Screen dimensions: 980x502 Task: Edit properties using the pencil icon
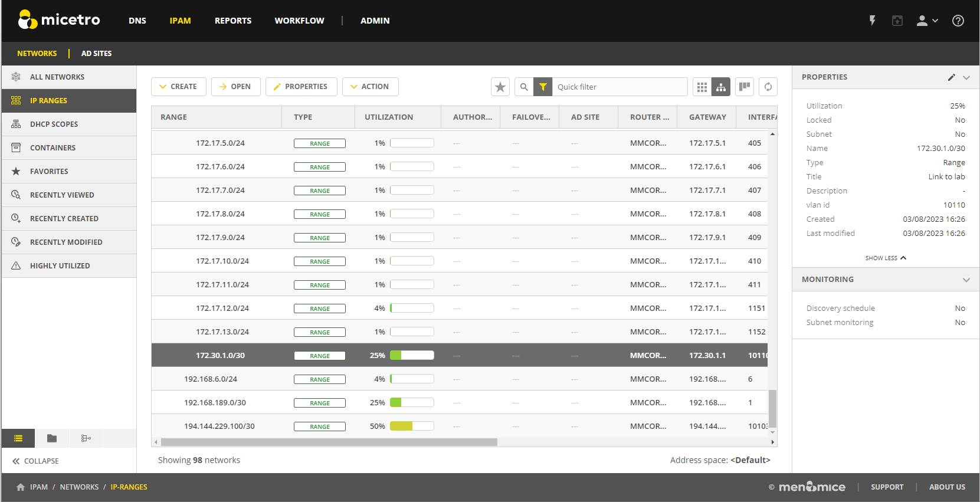click(951, 77)
